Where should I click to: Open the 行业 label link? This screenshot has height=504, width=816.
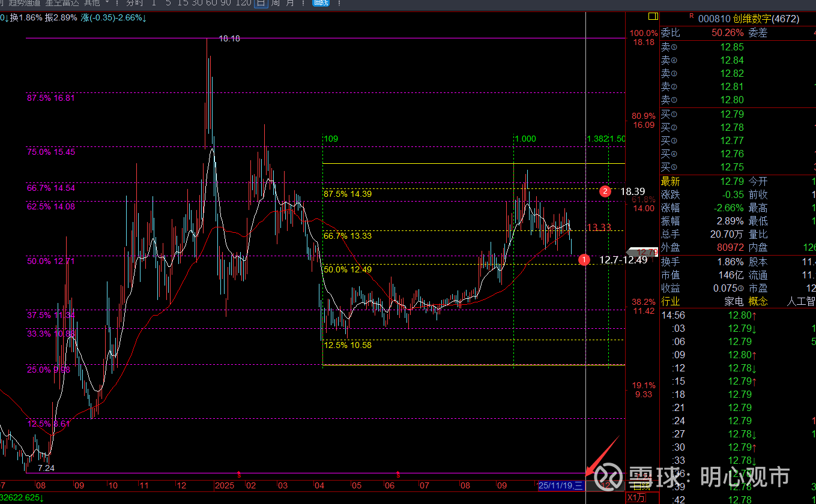(x=671, y=301)
